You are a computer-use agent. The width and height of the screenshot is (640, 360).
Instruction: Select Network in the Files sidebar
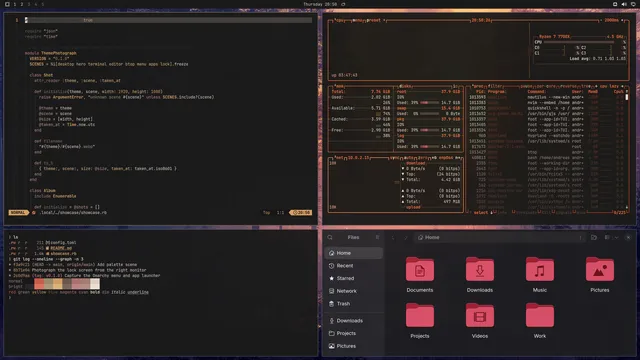[353, 291]
